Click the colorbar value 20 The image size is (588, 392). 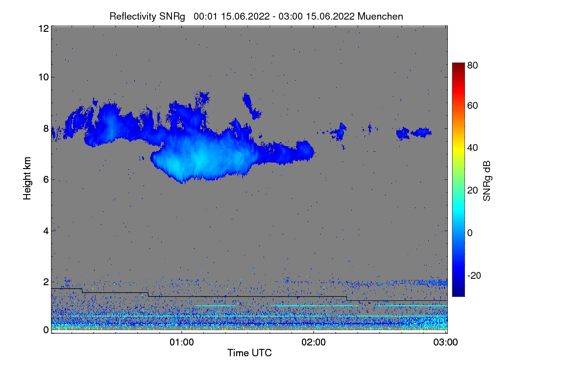(x=473, y=191)
